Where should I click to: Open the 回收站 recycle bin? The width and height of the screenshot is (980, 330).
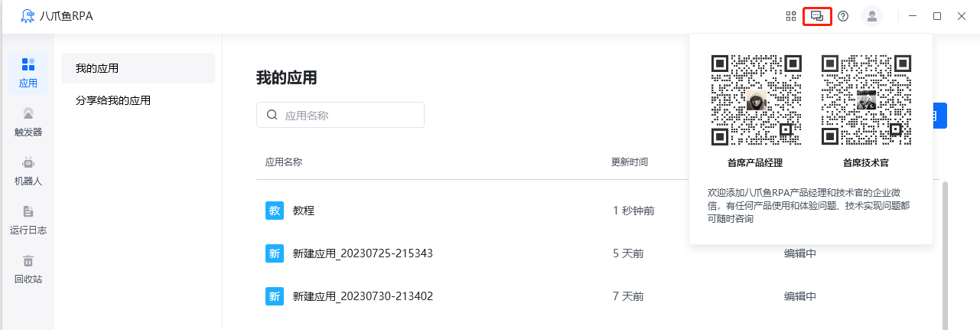tap(28, 269)
